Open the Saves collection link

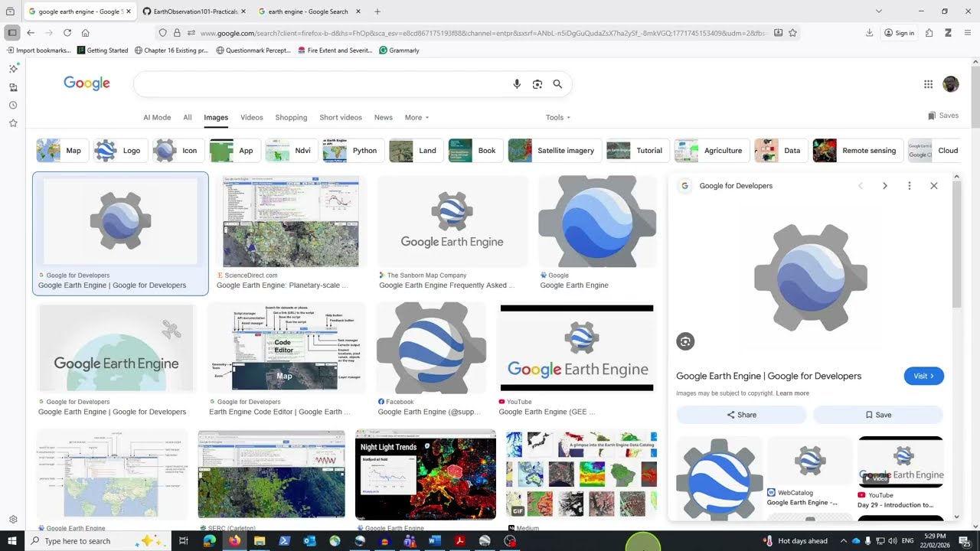tap(943, 116)
